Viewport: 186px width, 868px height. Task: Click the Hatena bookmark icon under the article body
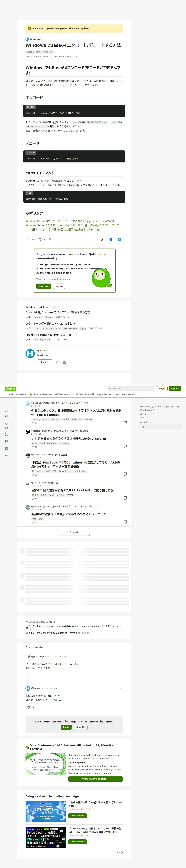point(120,240)
